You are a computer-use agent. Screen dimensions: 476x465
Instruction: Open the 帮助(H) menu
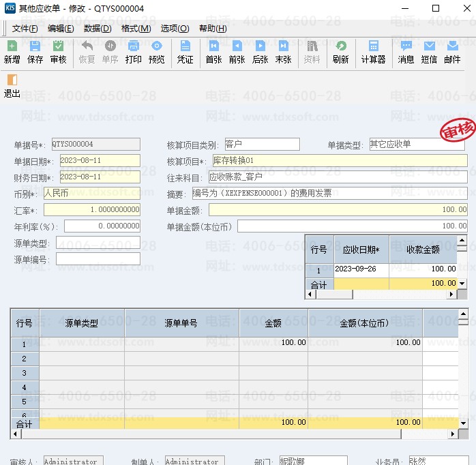point(213,28)
